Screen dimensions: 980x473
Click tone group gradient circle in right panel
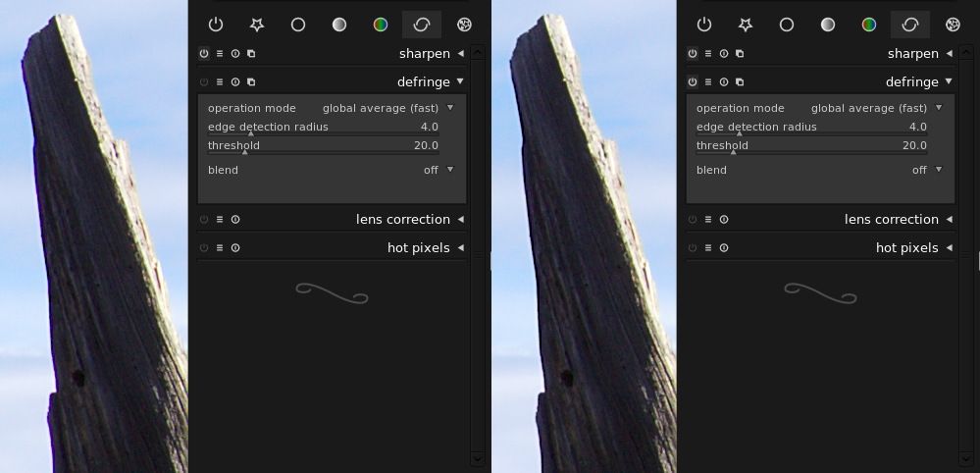pos(828,25)
